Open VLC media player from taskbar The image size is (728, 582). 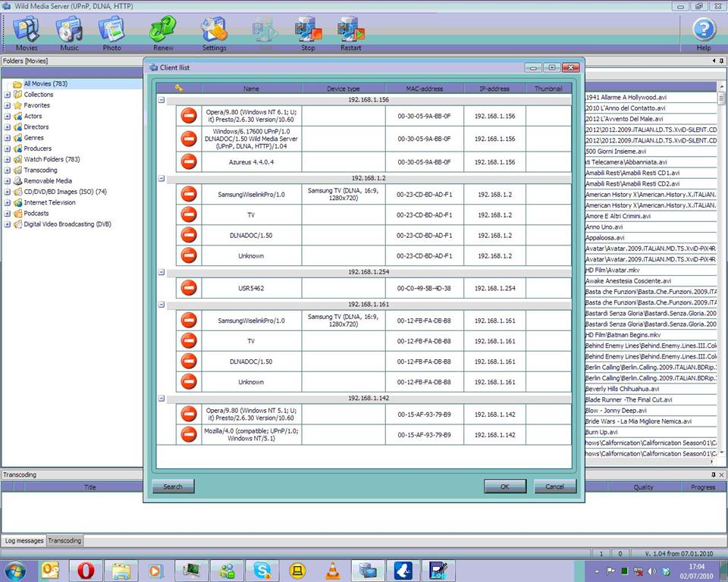[332, 571]
